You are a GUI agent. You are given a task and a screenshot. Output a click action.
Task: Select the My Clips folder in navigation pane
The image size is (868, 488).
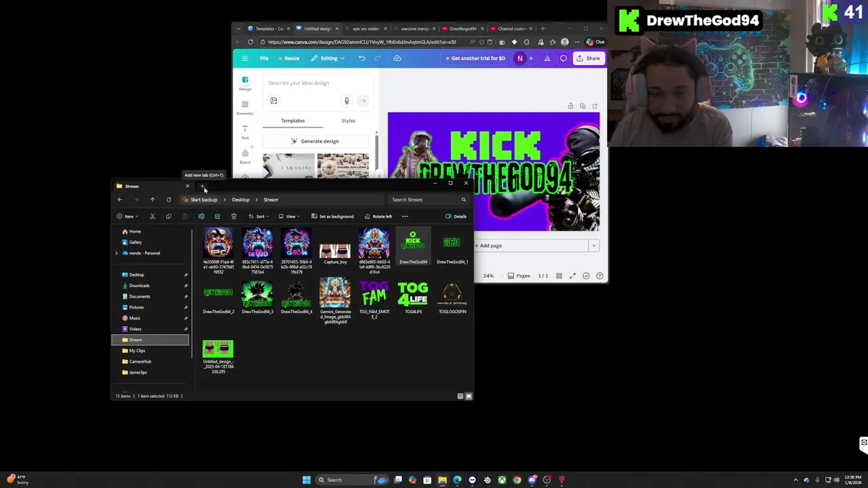pyautogui.click(x=138, y=350)
